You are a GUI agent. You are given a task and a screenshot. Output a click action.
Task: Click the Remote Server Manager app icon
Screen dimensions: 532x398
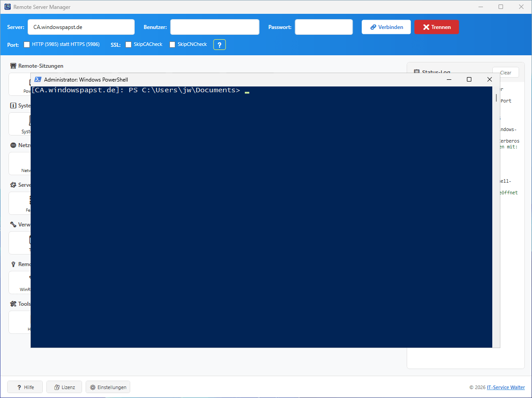point(8,7)
